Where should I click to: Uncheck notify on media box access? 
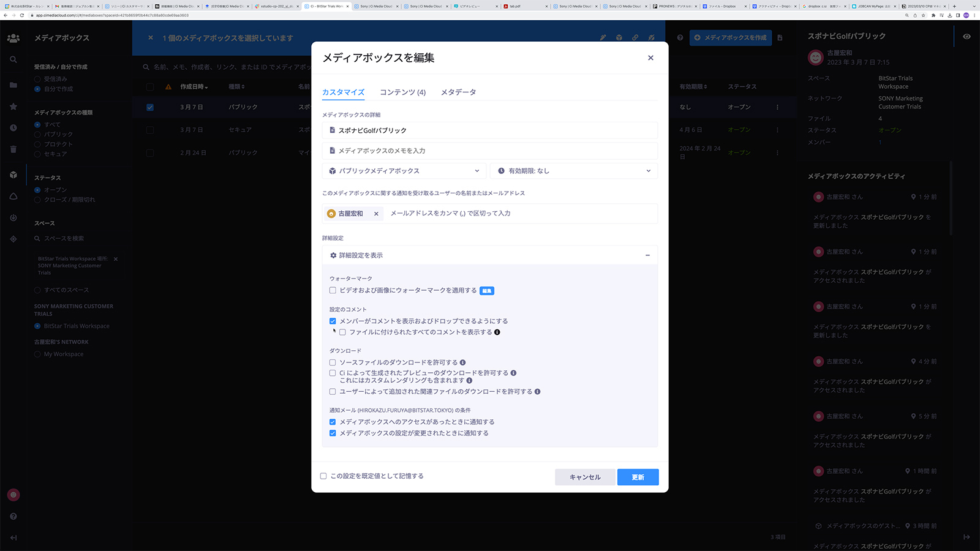(333, 422)
